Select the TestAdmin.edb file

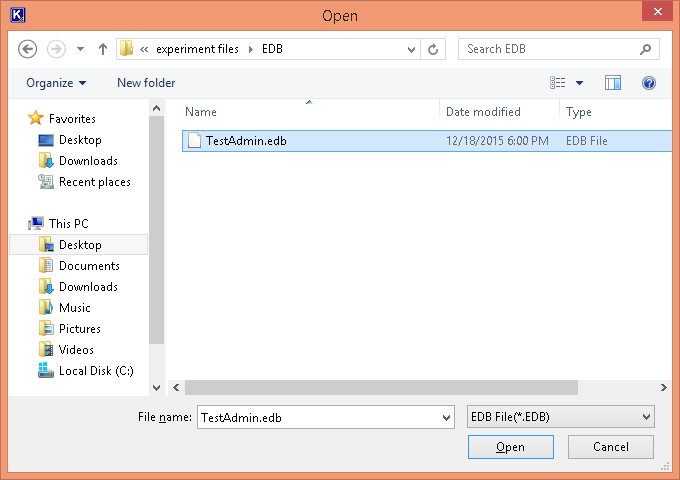246,141
